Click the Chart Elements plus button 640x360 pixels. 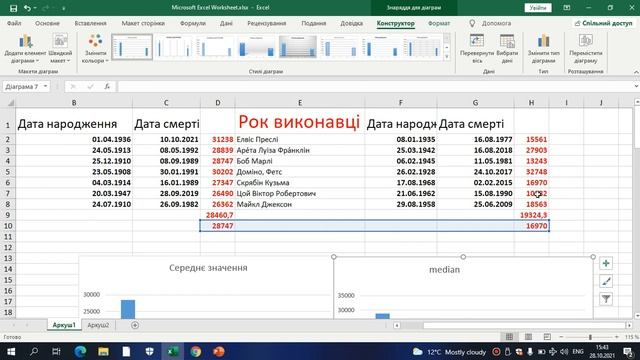(x=606, y=264)
